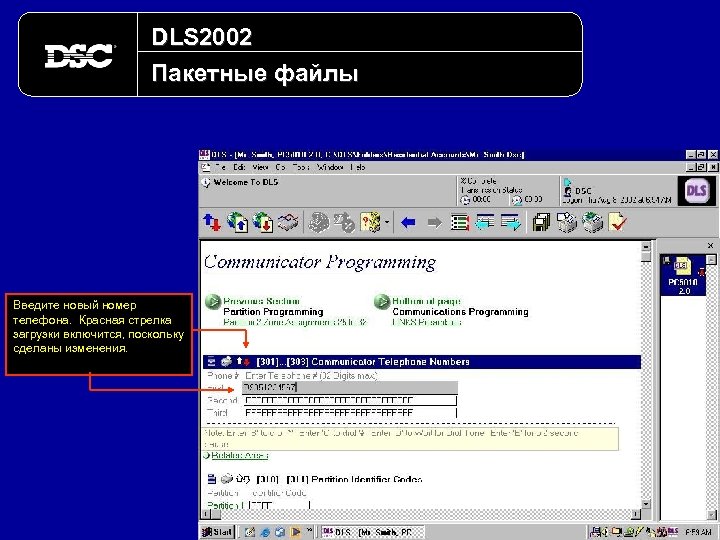Click the Communications Programming link text

[x=460, y=312]
